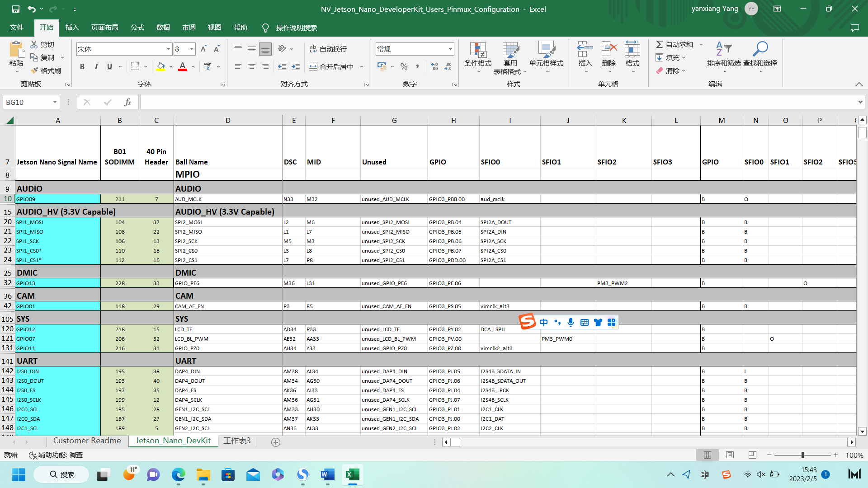Click the 自动换行 wrap text button

tap(328, 49)
